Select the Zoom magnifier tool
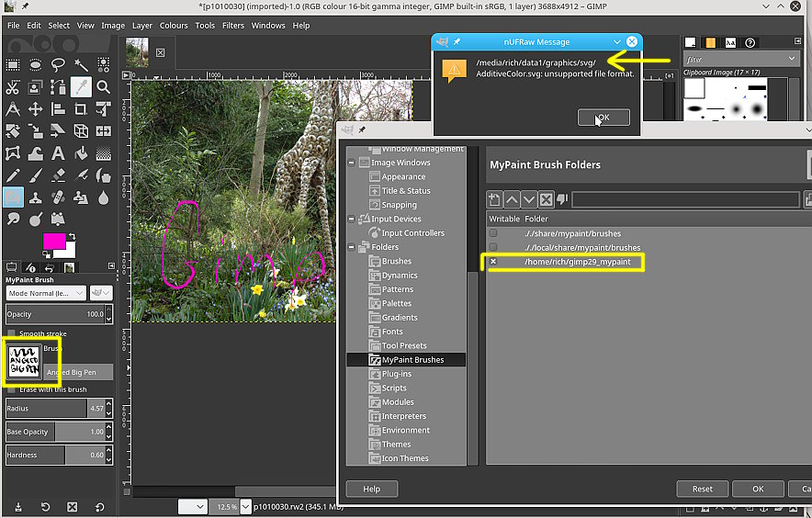Image resolution: width=812 pixels, height=518 pixels. (104, 87)
